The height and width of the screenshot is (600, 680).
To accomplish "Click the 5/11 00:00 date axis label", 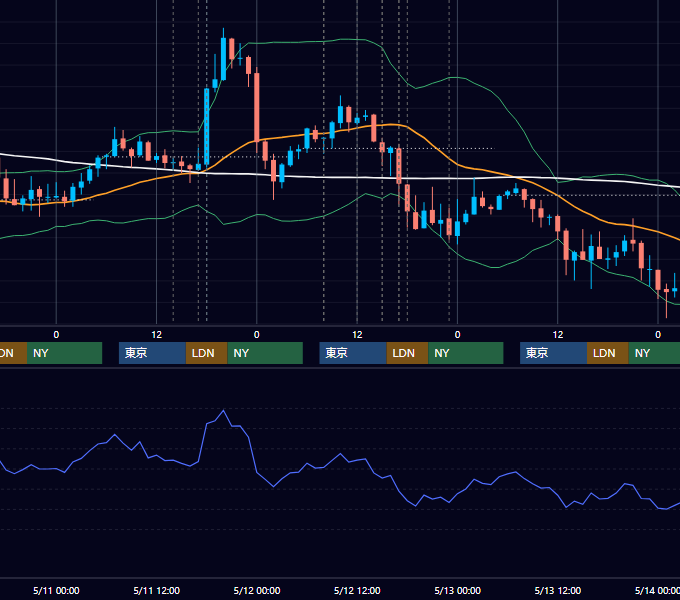I will (x=56, y=590).
